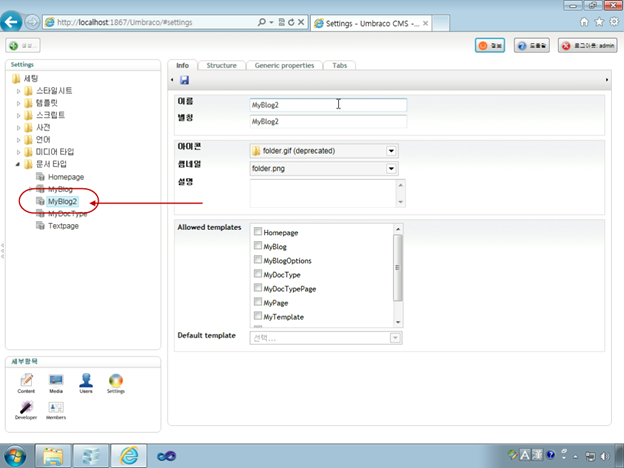Image resolution: width=624 pixels, height=468 pixels.
Task: Open the Developer section icon
Action: tap(26, 410)
